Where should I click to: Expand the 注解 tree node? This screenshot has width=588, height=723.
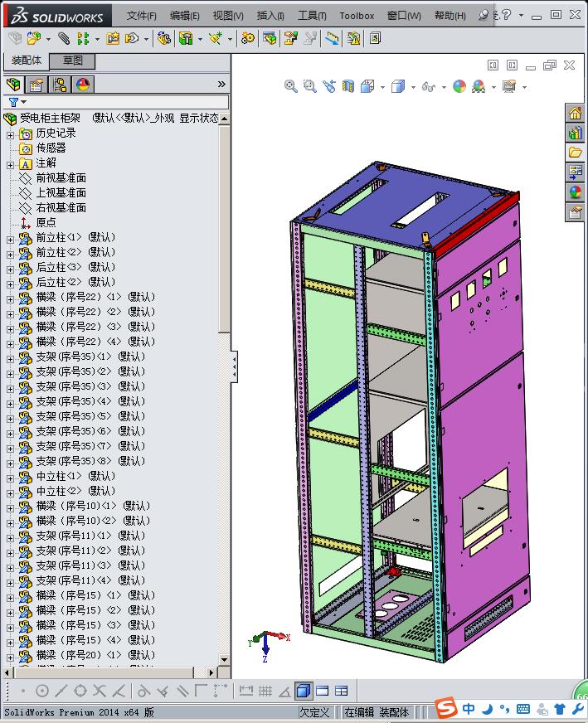[10, 165]
